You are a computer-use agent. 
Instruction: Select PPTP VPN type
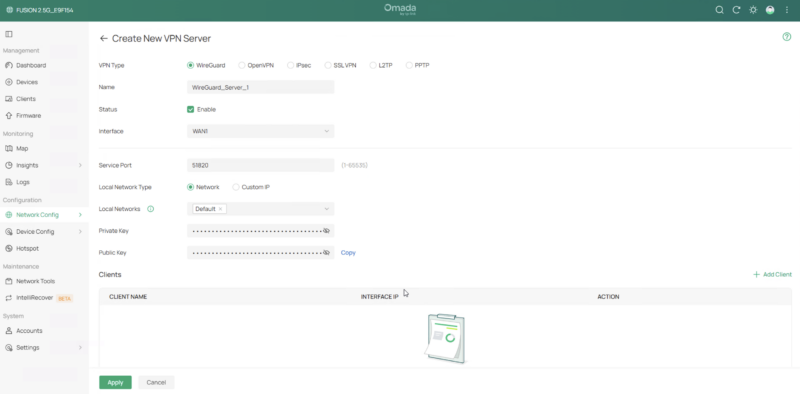409,65
